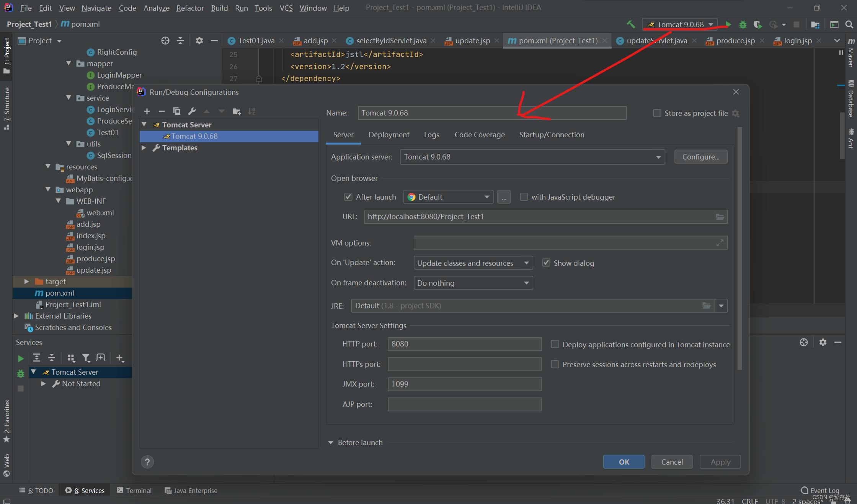The height and width of the screenshot is (504, 857).
Task: Switch to Deployment tab
Action: click(x=389, y=135)
